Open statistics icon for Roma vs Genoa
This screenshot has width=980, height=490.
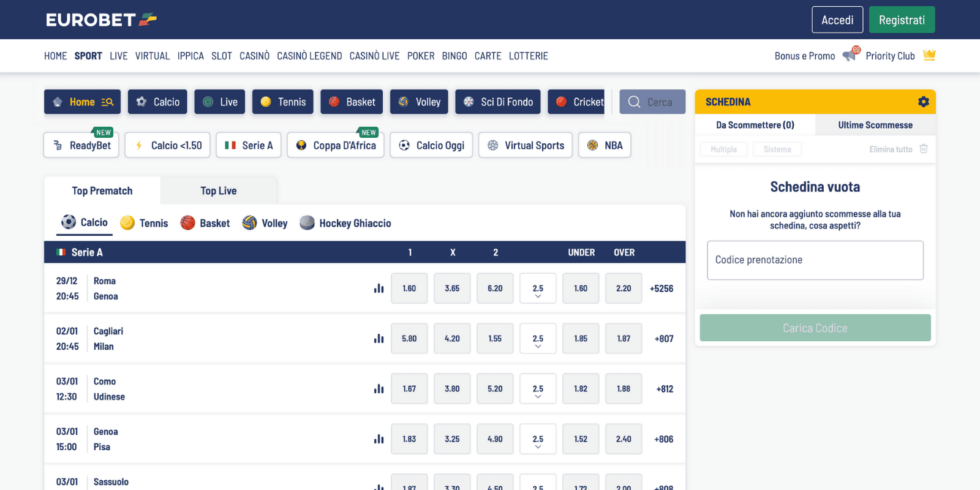click(x=379, y=288)
